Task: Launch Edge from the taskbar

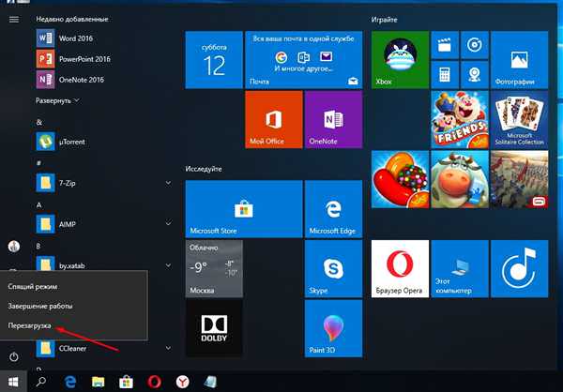Action: point(70,382)
